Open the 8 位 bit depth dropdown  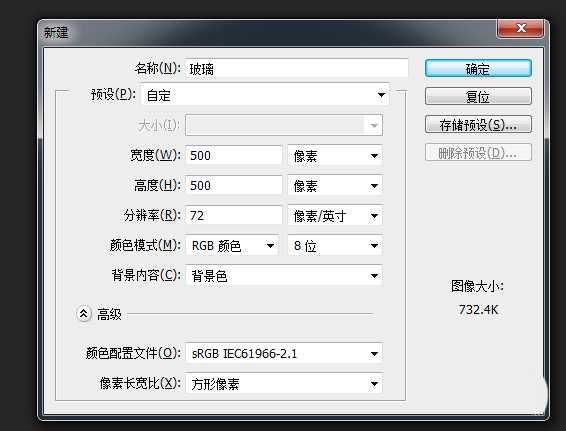335,246
